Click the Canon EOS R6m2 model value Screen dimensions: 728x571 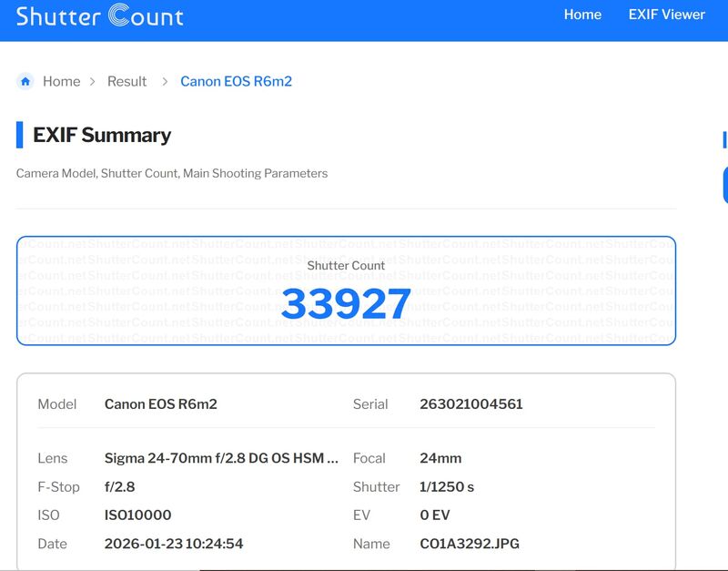[160, 404]
